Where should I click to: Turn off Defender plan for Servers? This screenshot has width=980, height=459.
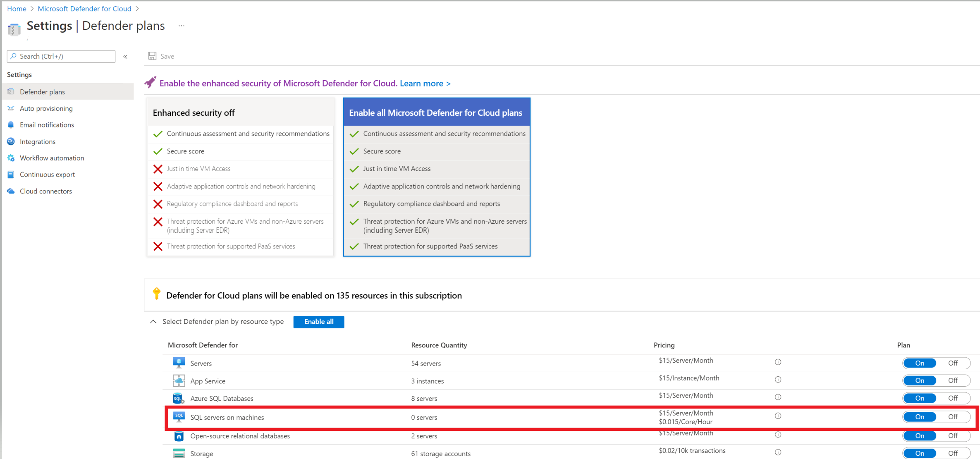pyautogui.click(x=953, y=363)
